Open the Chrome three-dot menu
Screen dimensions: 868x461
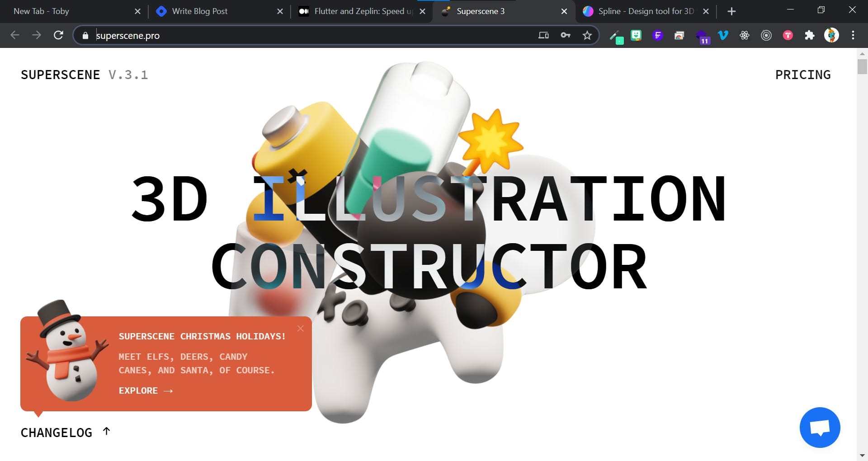[x=853, y=35]
